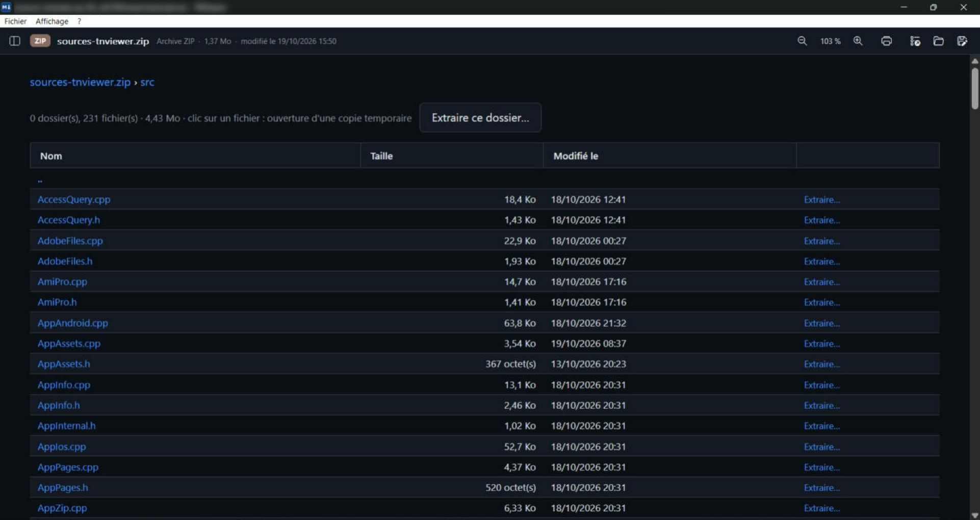
Task: Click the save-as icon with pencil
Action: point(962,41)
